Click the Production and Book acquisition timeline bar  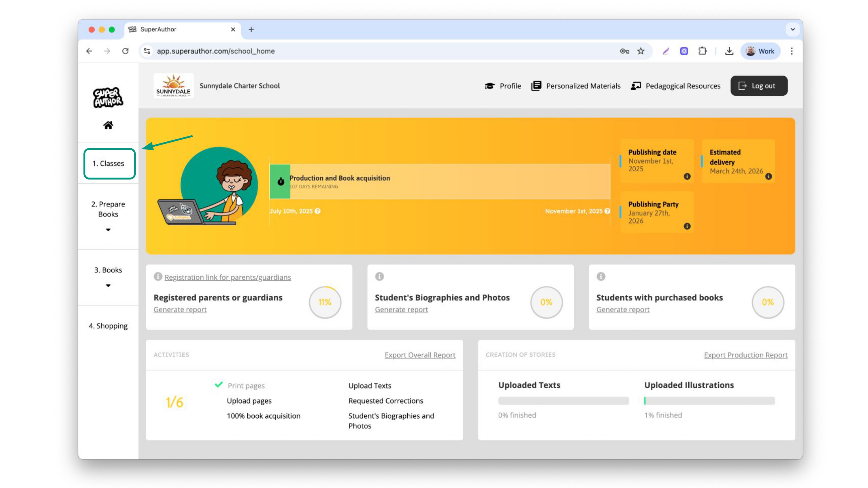(x=440, y=182)
